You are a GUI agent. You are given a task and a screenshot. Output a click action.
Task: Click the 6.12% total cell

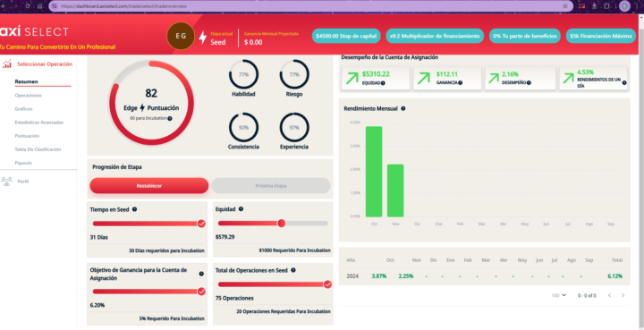point(614,276)
